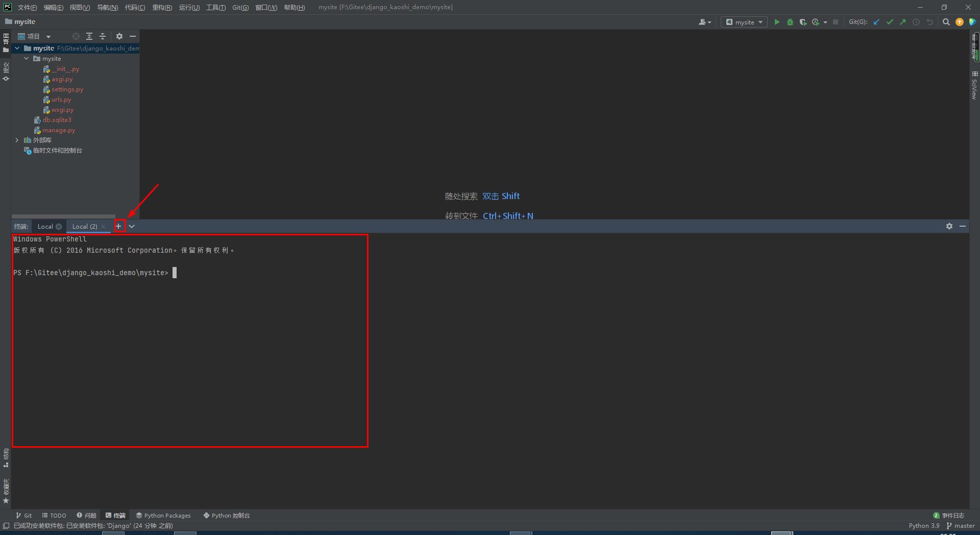Open terminal tabs dropdown chevron
This screenshot has height=535, width=980.
[x=132, y=226]
